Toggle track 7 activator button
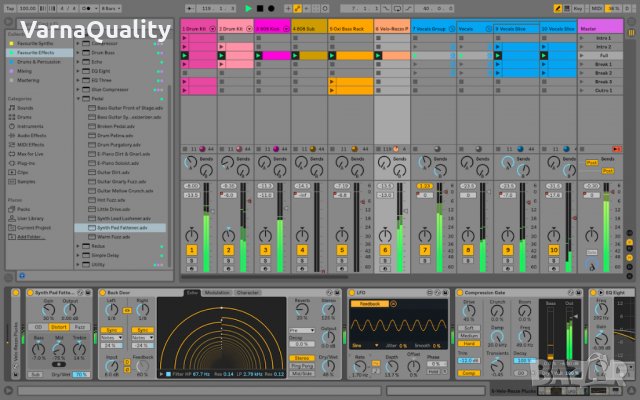This screenshot has height=400, width=640. tap(425, 249)
